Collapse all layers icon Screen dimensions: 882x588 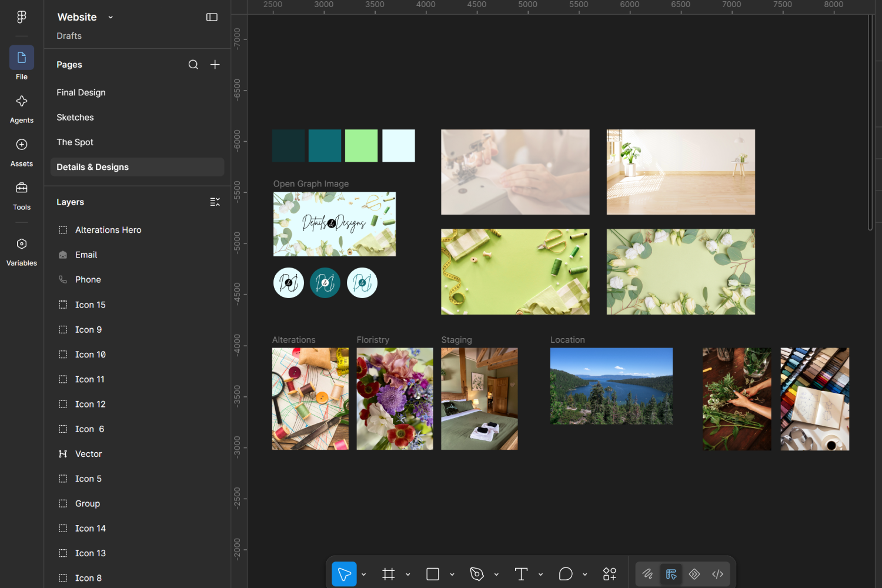coord(215,202)
